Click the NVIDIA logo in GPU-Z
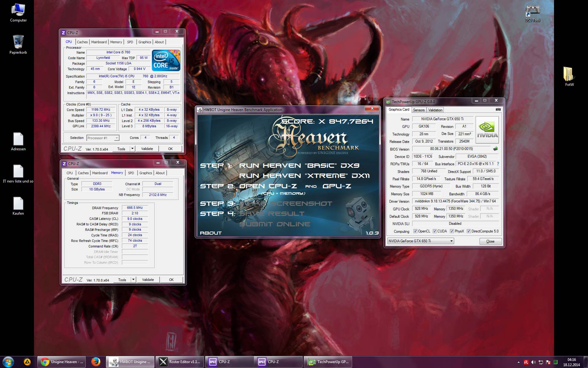 [x=487, y=130]
